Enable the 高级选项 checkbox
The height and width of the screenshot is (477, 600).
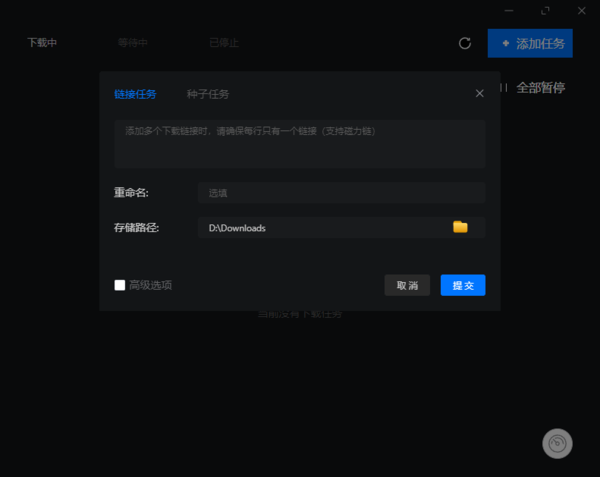(120, 285)
